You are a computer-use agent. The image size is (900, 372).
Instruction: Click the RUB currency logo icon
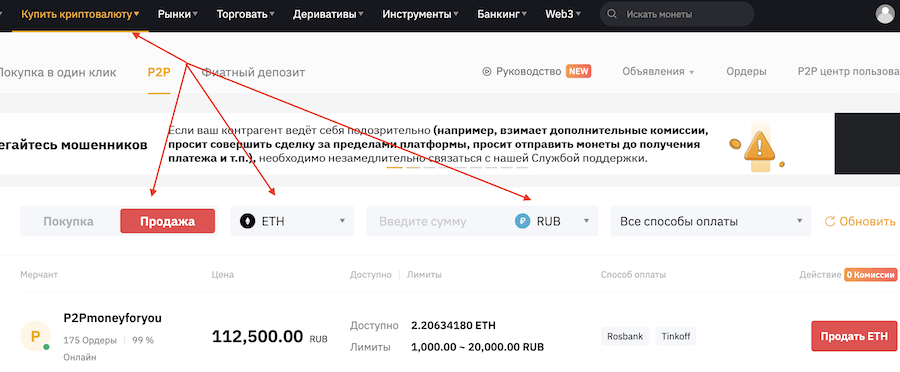pos(522,221)
